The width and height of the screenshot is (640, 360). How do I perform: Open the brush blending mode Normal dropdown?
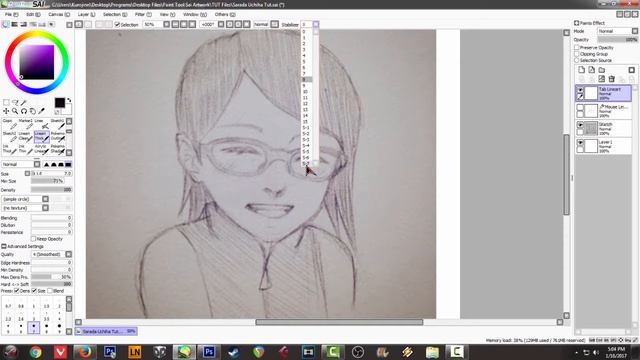tap(21, 164)
